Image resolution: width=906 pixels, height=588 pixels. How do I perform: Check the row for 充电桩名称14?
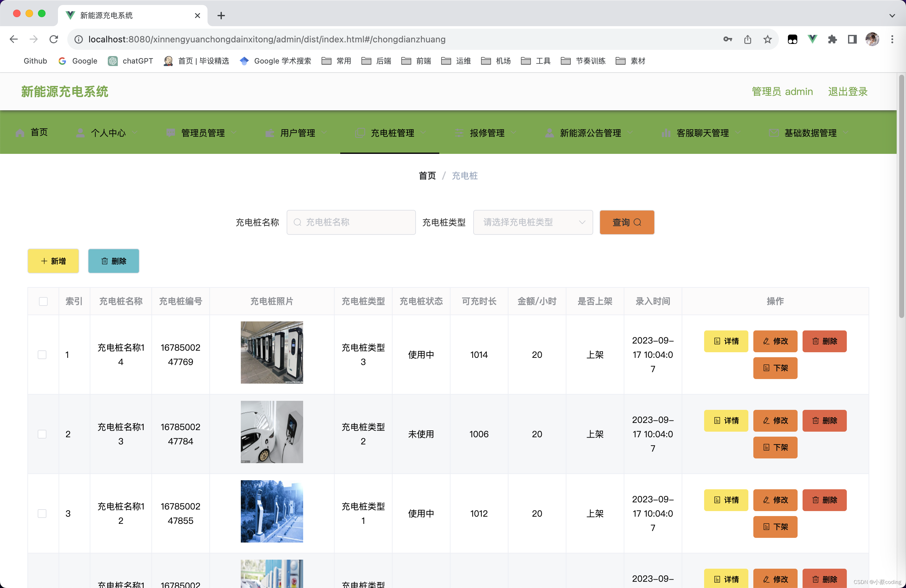(42, 355)
